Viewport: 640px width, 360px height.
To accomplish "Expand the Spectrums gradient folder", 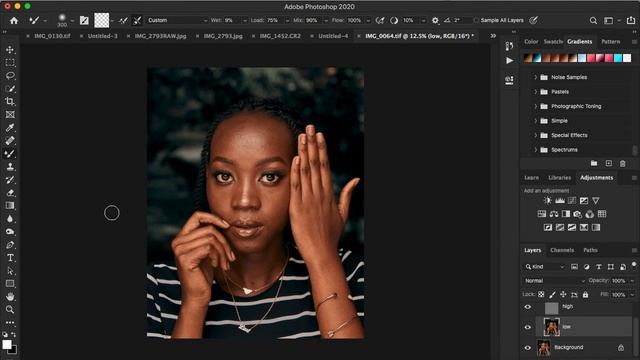I will tap(536, 150).
